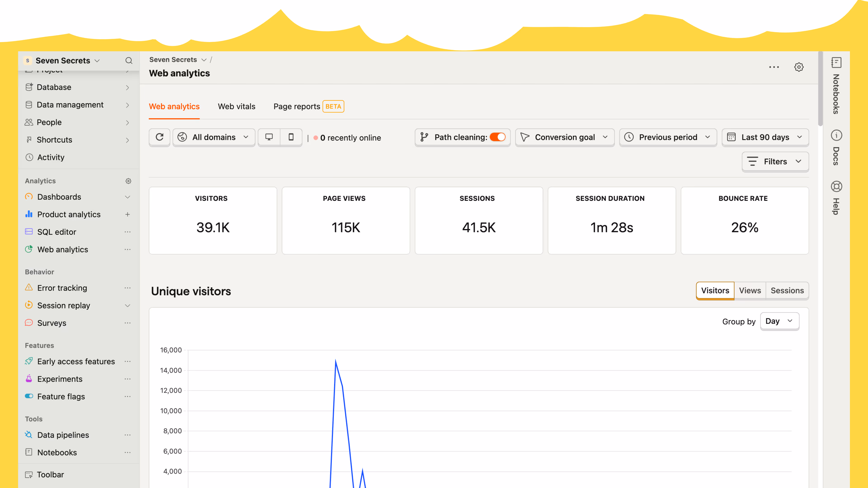Viewport: 868px width, 488px height.
Task: Open page settings gear icon
Action: click(x=799, y=67)
